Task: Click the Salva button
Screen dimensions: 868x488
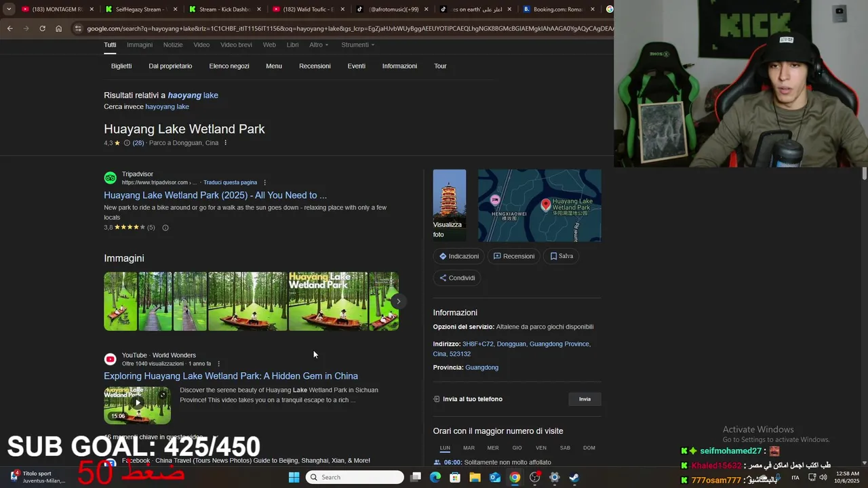Action: click(x=561, y=256)
